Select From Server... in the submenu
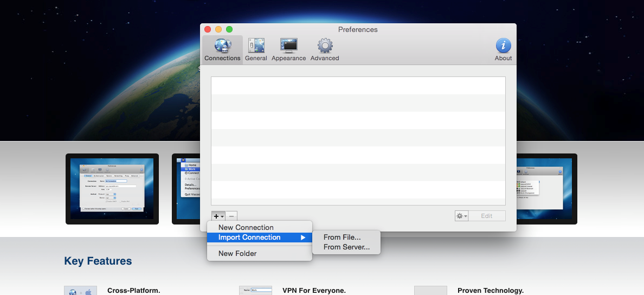 (346, 247)
